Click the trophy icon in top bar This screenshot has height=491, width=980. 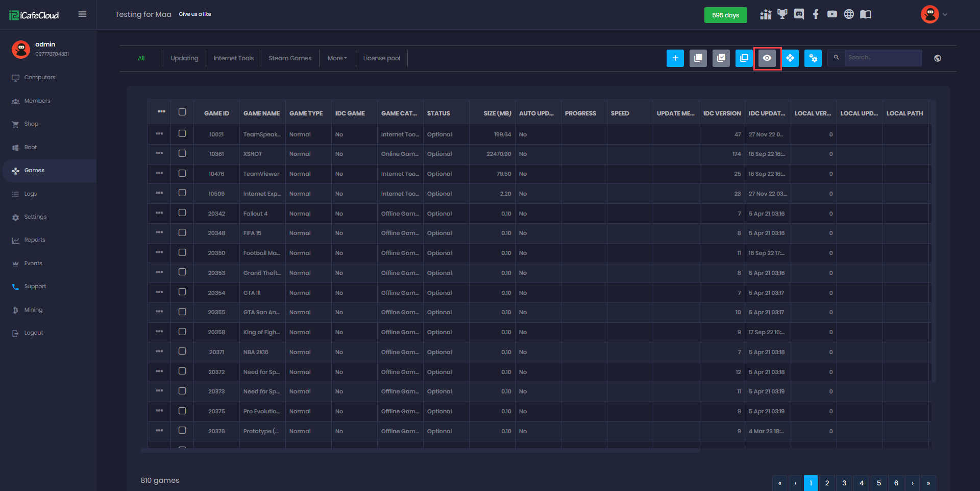pyautogui.click(x=782, y=14)
